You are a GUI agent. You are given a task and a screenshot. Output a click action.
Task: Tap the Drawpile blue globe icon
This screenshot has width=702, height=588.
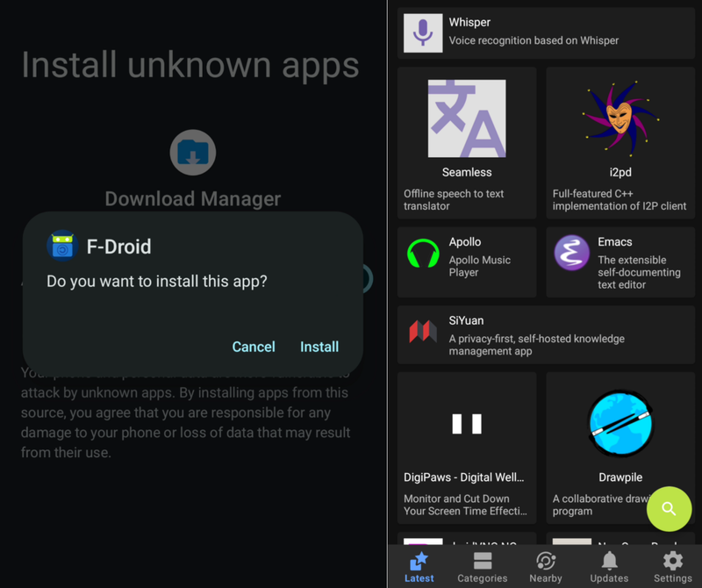pos(620,424)
